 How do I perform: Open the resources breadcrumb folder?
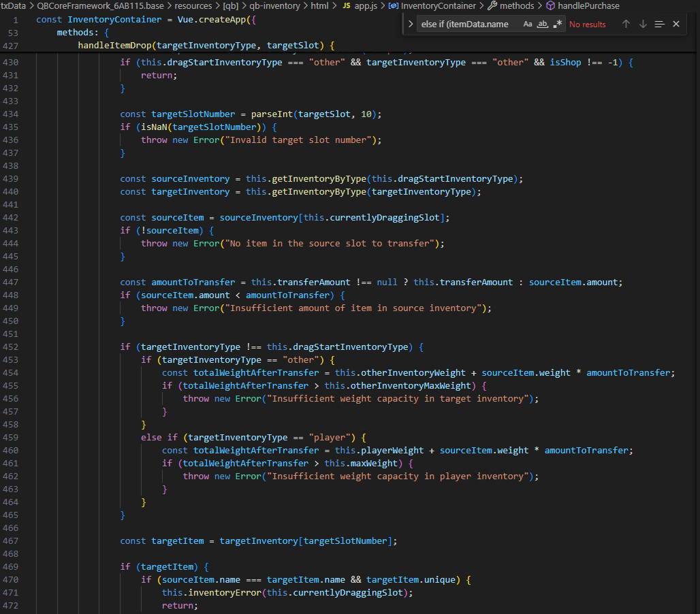click(193, 6)
